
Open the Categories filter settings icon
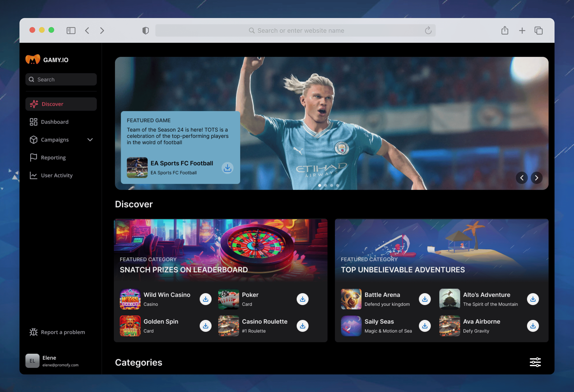click(x=535, y=362)
